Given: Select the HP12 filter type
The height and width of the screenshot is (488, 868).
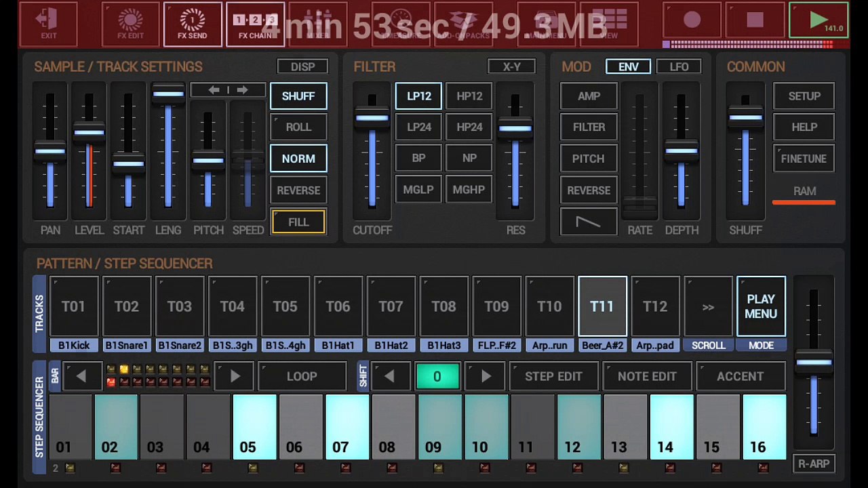Looking at the screenshot, I should pyautogui.click(x=469, y=96).
